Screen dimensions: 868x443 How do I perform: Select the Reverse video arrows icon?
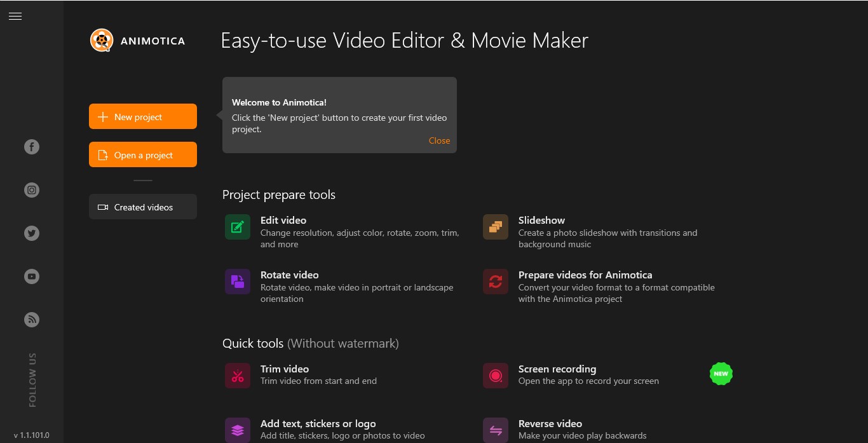tap(495, 430)
